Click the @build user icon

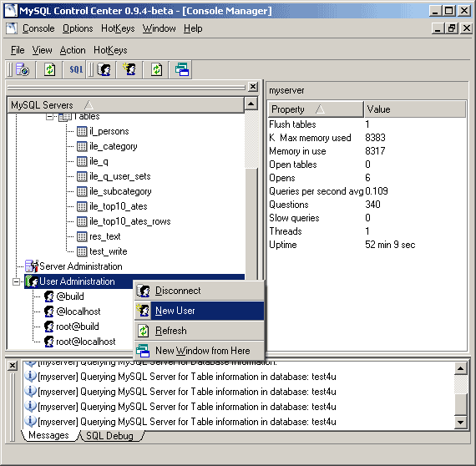(x=49, y=296)
